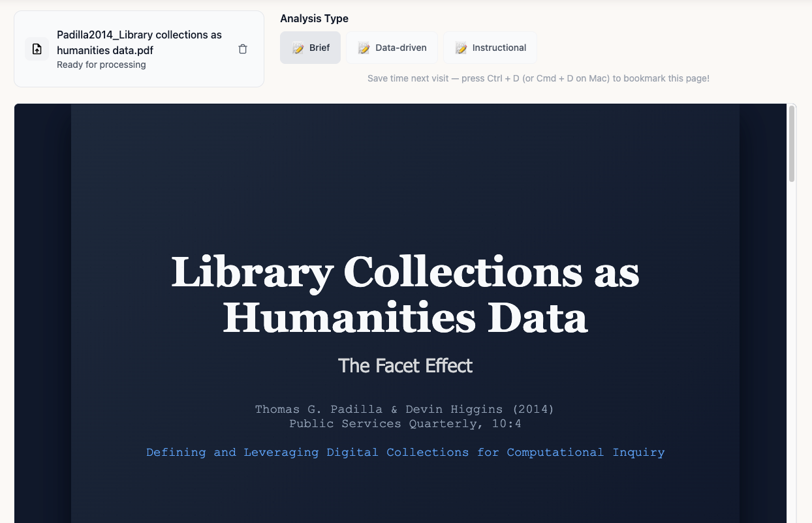Click the memo icon on the Data-driven button
812x523 pixels.
click(x=363, y=47)
